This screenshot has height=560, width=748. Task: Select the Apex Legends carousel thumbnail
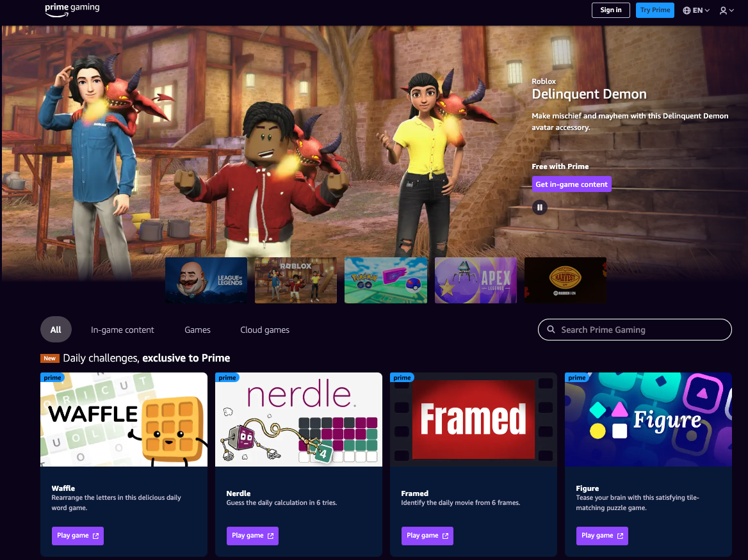pos(476,280)
